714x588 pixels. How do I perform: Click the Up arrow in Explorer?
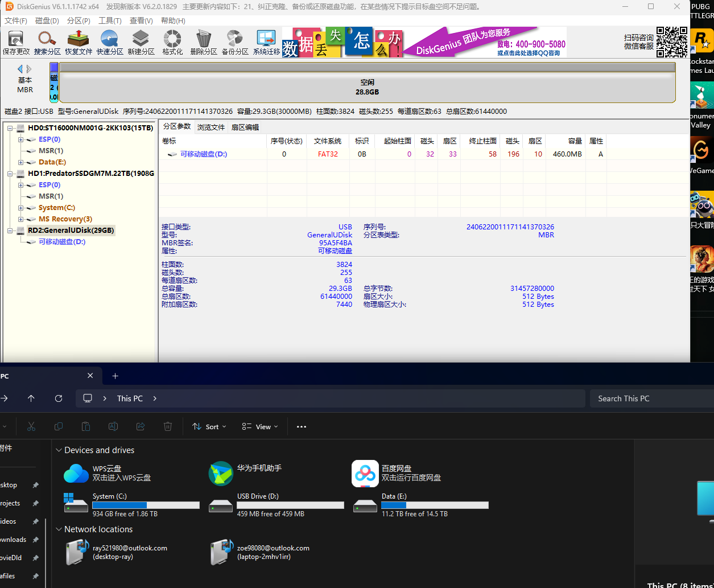tap(31, 398)
